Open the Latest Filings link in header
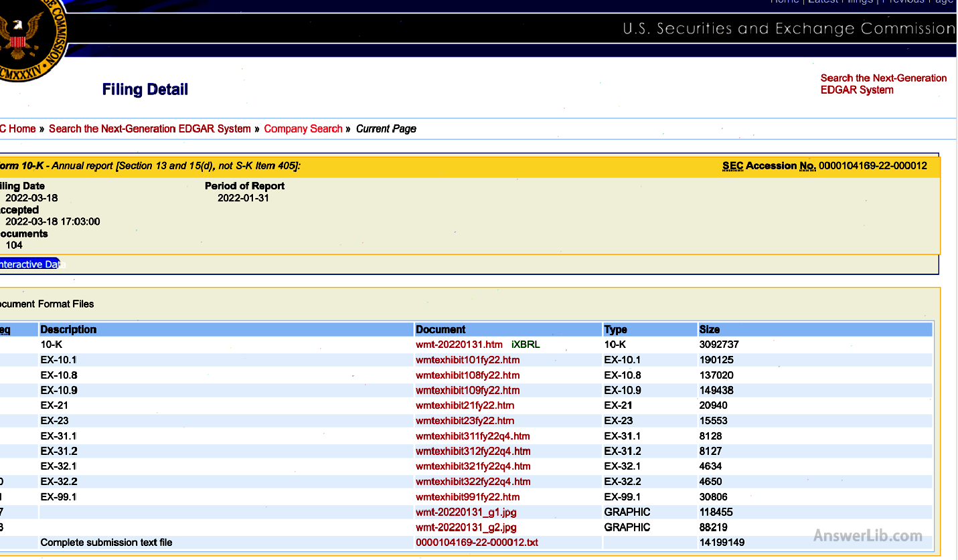The height and width of the screenshot is (560, 958). pyautogui.click(x=840, y=2)
